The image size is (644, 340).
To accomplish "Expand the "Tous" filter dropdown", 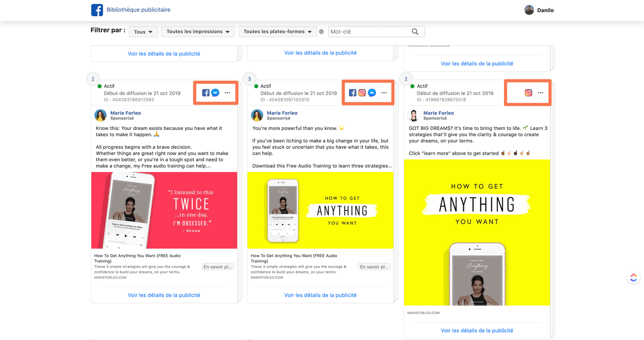I will pyautogui.click(x=143, y=32).
